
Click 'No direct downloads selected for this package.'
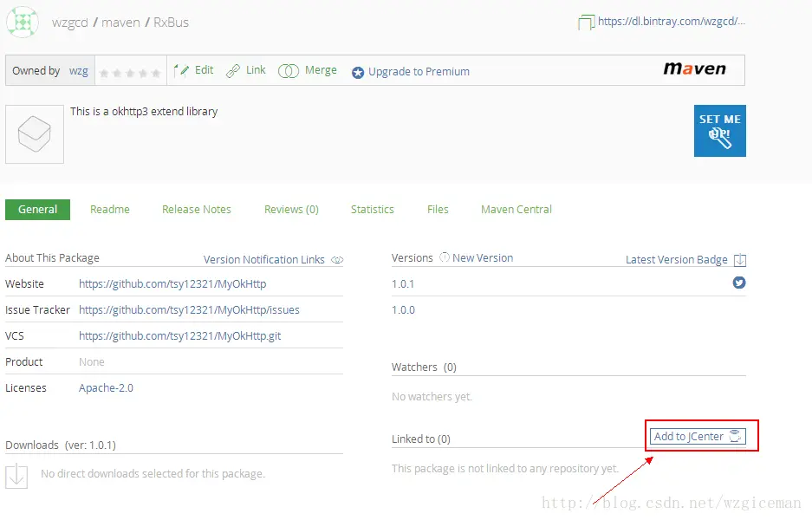[x=153, y=474]
